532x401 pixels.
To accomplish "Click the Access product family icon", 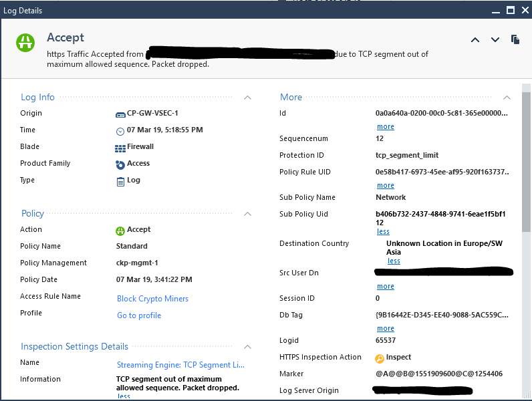I will point(120,165).
